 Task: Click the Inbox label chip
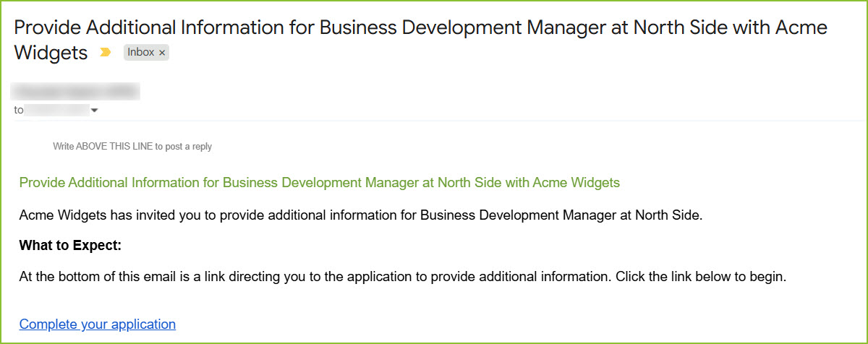(x=146, y=53)
